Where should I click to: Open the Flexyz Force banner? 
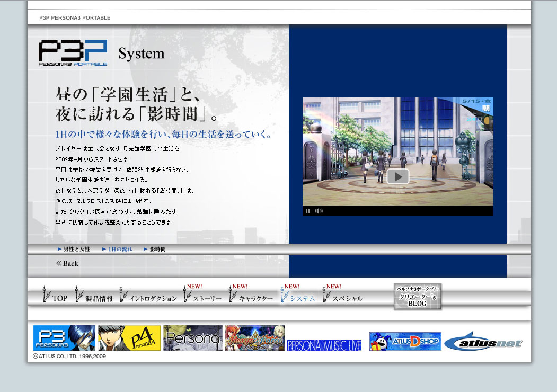(x=255, y=338)
